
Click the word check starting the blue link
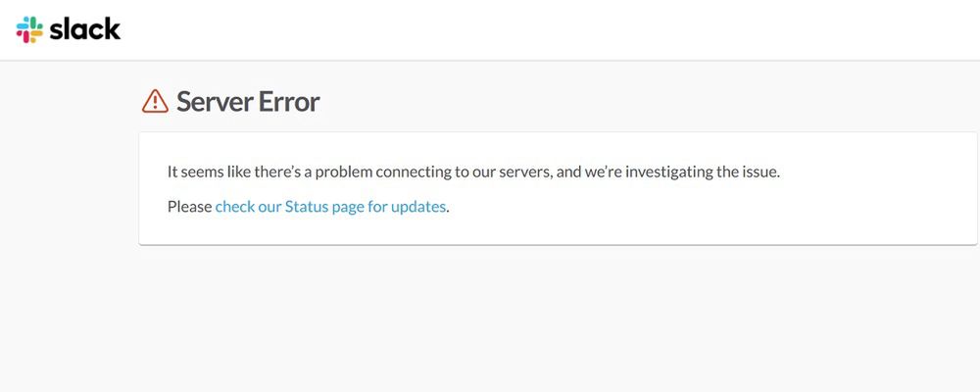click(235, 207)
